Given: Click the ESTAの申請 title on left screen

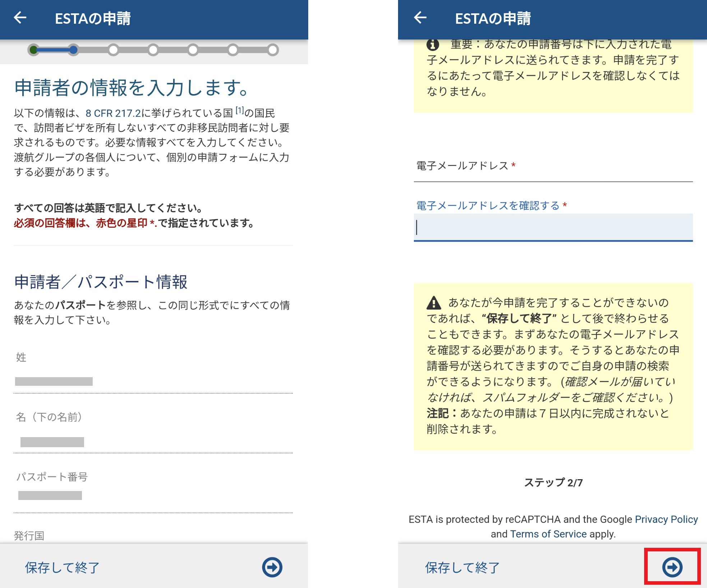Looking at the screenshot, I should click(93, 18).
